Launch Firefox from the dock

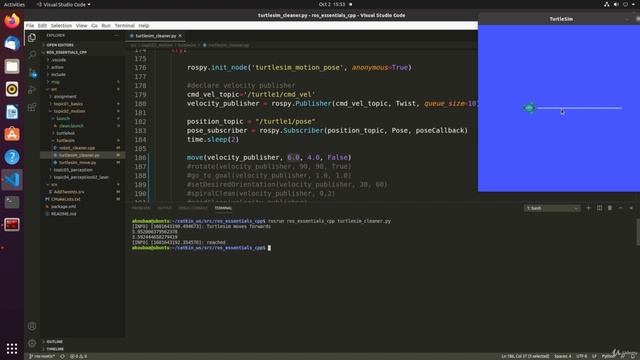pos(12,20)
